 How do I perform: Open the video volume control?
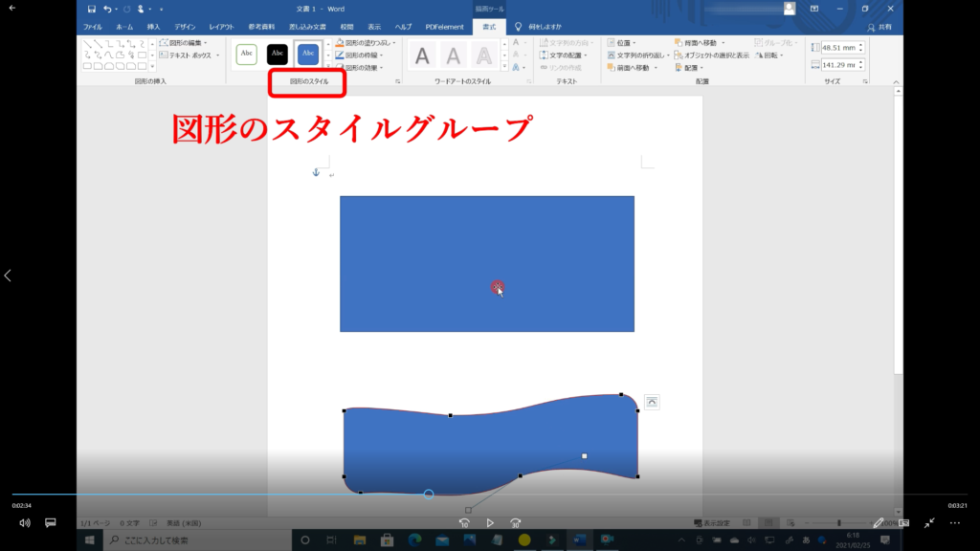tap(25, 523)
